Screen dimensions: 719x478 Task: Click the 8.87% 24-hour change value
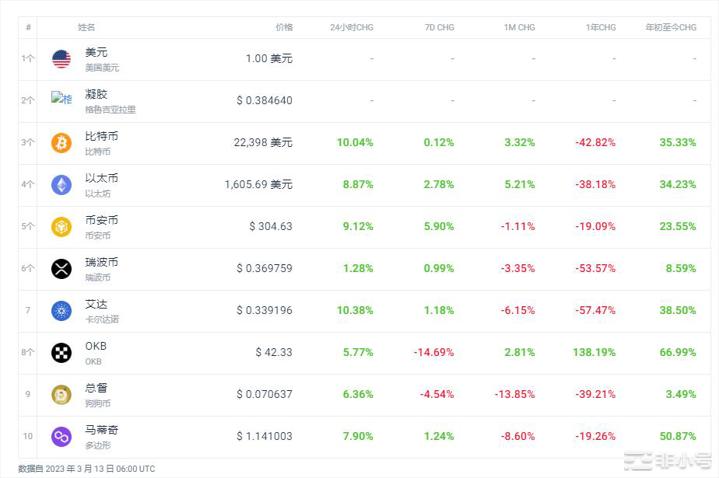pyautogui.click(x=358, y=184)
